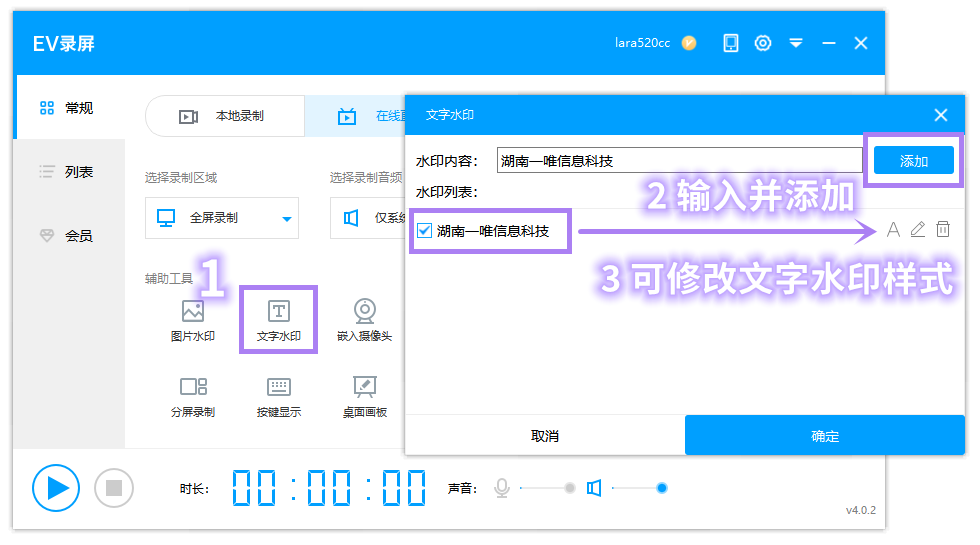This screenshot has height=545, width=980.
Task: Click the 确定 confirm button
Action: pos(824,436)
